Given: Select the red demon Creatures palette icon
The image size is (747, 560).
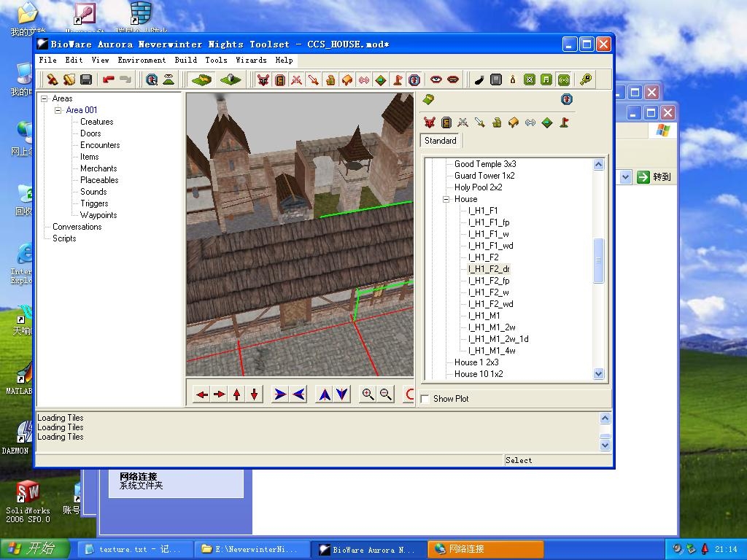Looking at the screenshot, I should [430, 122].
